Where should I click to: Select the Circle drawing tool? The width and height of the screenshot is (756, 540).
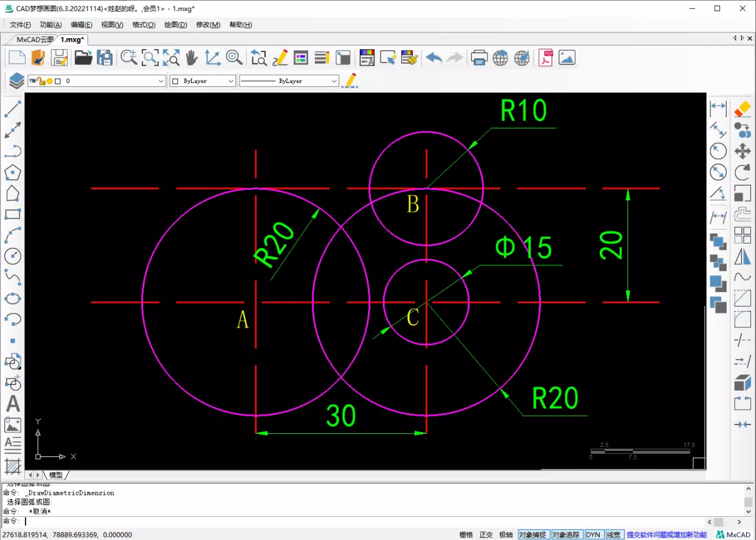(13, 256)
